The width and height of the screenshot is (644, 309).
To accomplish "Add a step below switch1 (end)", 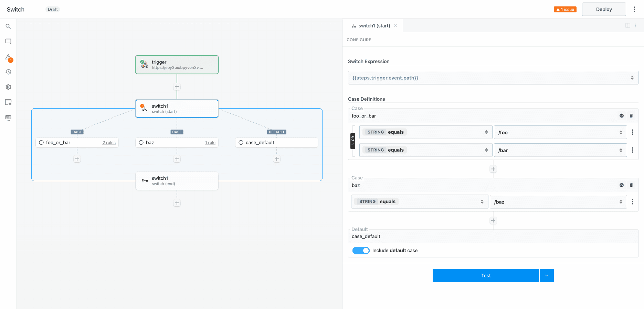I will (x=177, y=203).
